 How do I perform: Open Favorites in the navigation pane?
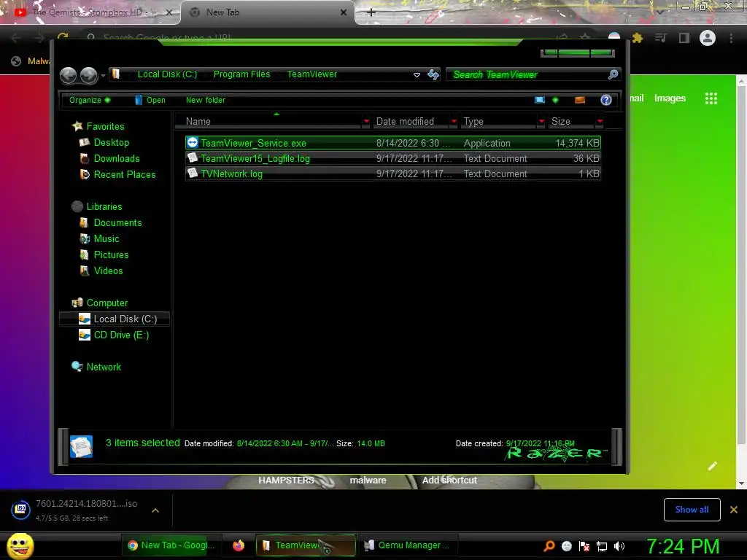click(x=105, y=126)
